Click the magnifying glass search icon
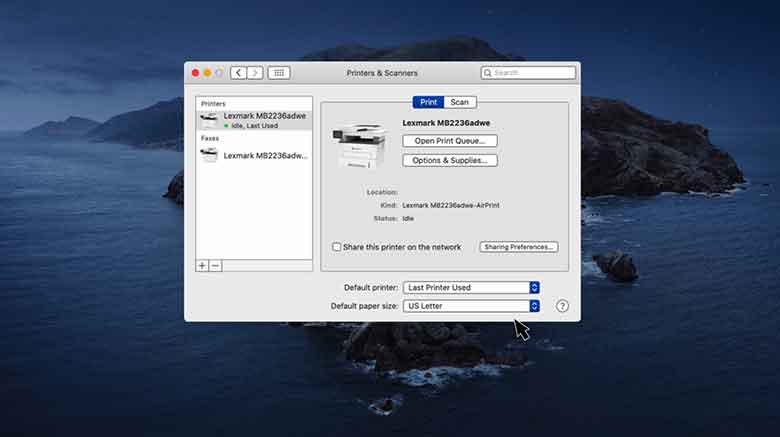The image size is (780, 437). point(488,73)
